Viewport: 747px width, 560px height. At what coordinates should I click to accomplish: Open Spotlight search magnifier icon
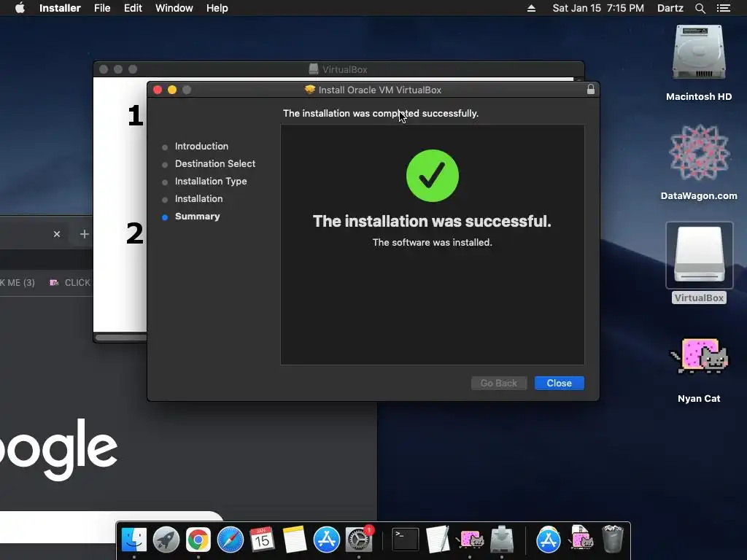(700, 8)
